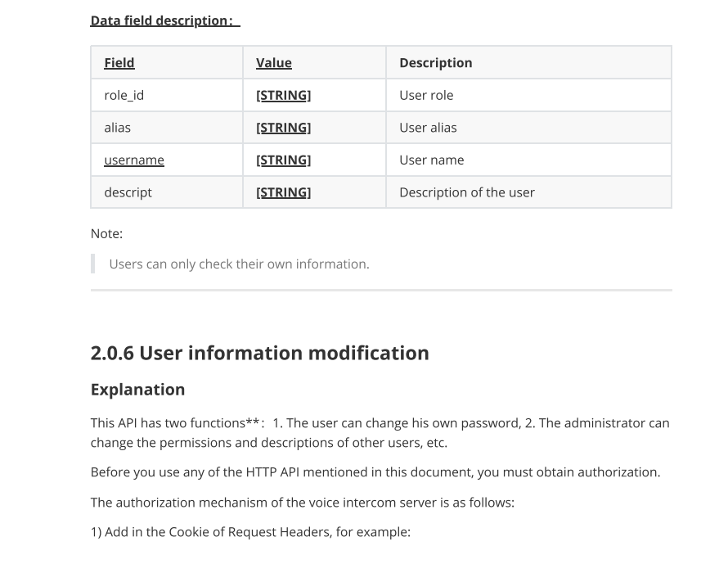The height and width of the screenshot is (582, 728).
Task: Click the 'Data field description:' heading
Action: pyautogui.click(x=164, y=21)
